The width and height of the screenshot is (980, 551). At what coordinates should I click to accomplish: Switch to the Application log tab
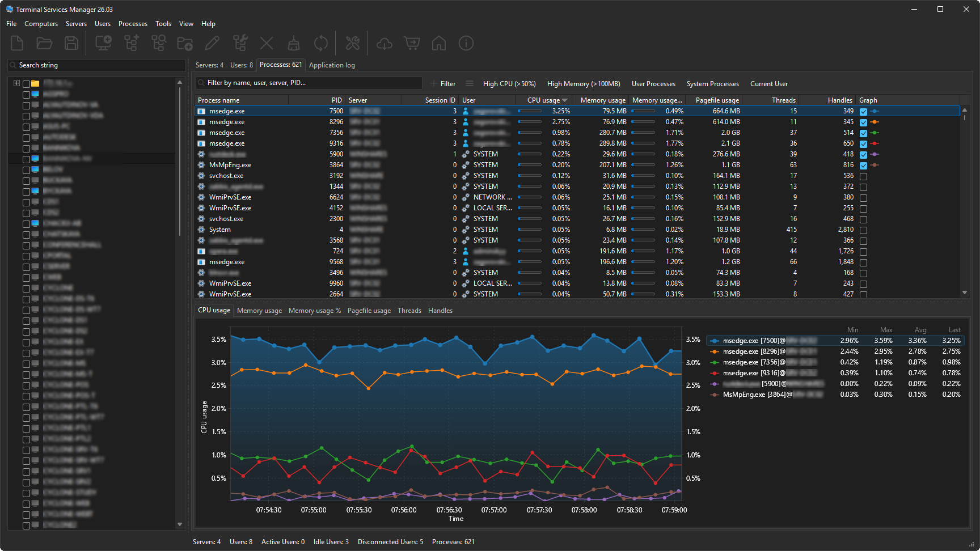[x=332, y=65]
